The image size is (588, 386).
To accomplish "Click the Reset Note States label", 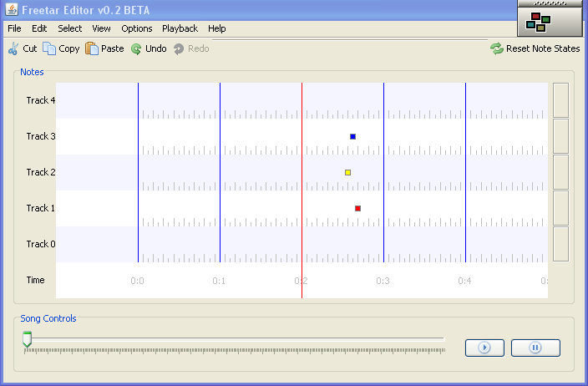I will pos(543,48).
